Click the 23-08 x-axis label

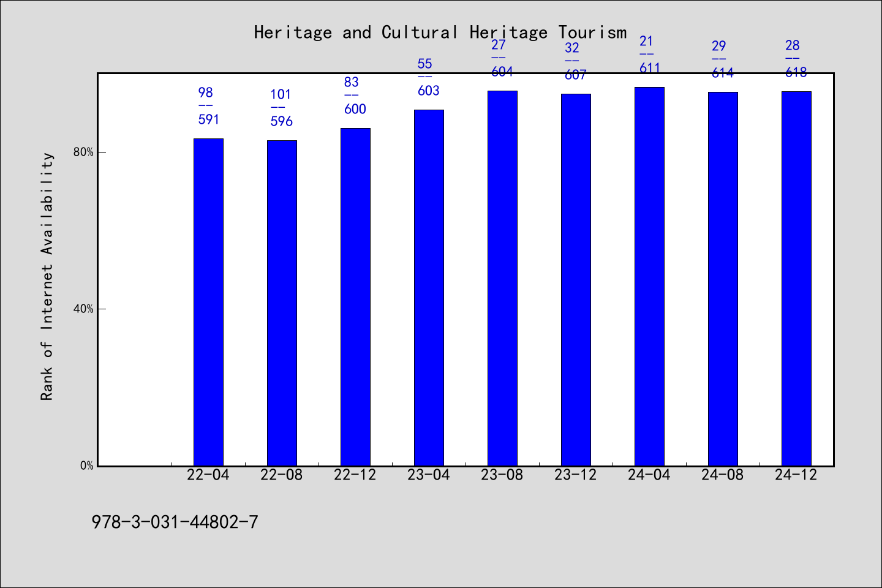502,475
